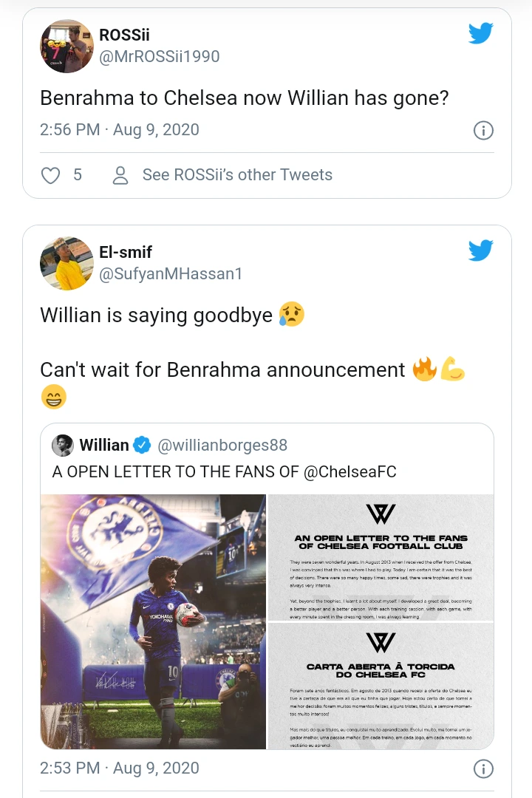
Task: Open the English open letter image
Action: point(381,557)
